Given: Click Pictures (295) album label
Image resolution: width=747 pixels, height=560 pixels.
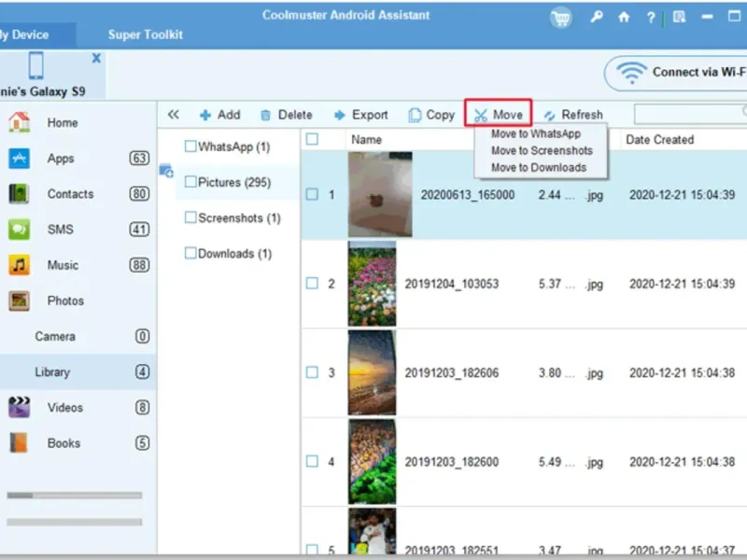Looking at the screenshot, I should (234, 182).
